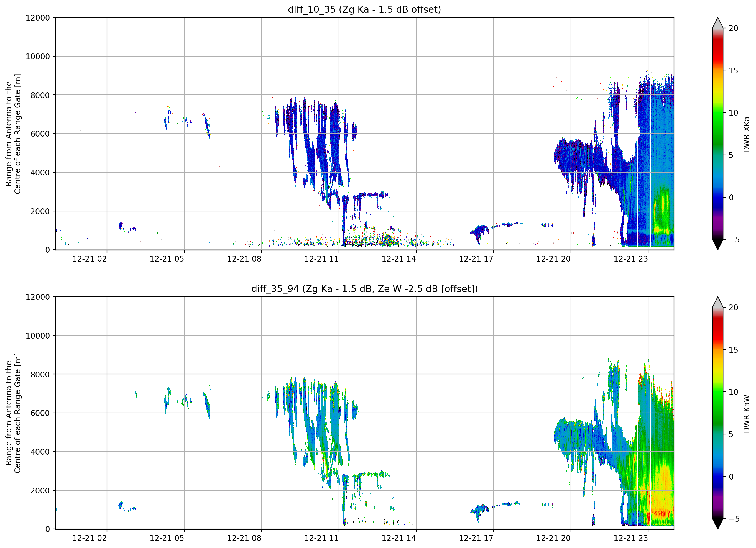756x548 pixels.
Task: Click the 12-21 02 label on top x-axis
Action: pos(89,259)
